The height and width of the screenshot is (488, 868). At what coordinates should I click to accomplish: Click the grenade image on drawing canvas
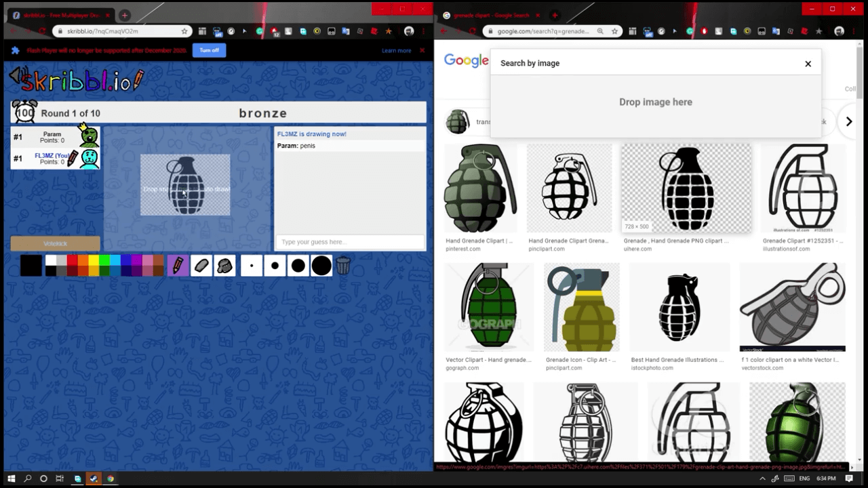(x=185, y=185)
